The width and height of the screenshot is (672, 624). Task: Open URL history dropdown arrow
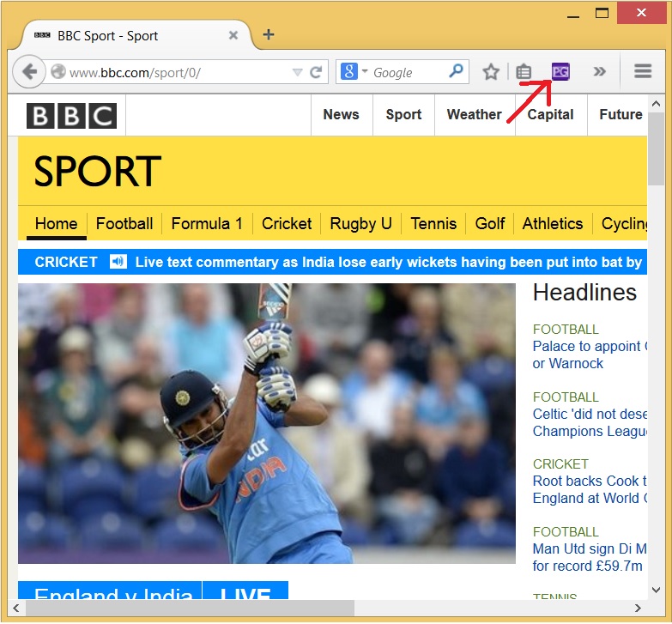point(297,72)
